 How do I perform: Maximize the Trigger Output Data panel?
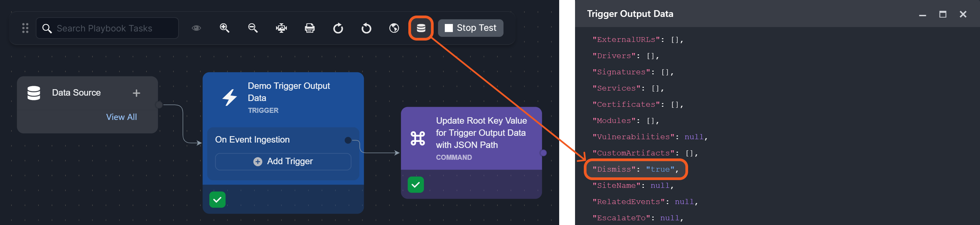[x=942, y=15]
